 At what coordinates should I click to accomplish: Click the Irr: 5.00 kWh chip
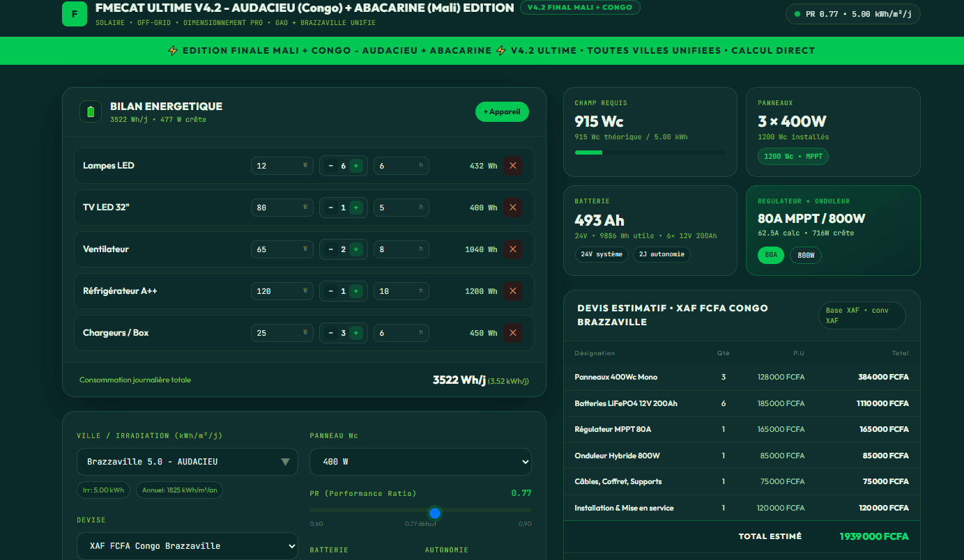104,490
